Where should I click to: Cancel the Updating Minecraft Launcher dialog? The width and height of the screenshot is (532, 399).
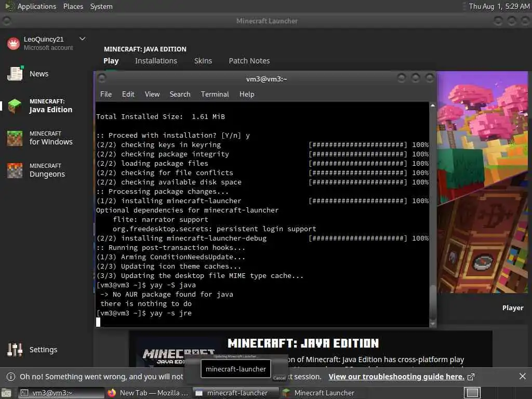point(279,378)
